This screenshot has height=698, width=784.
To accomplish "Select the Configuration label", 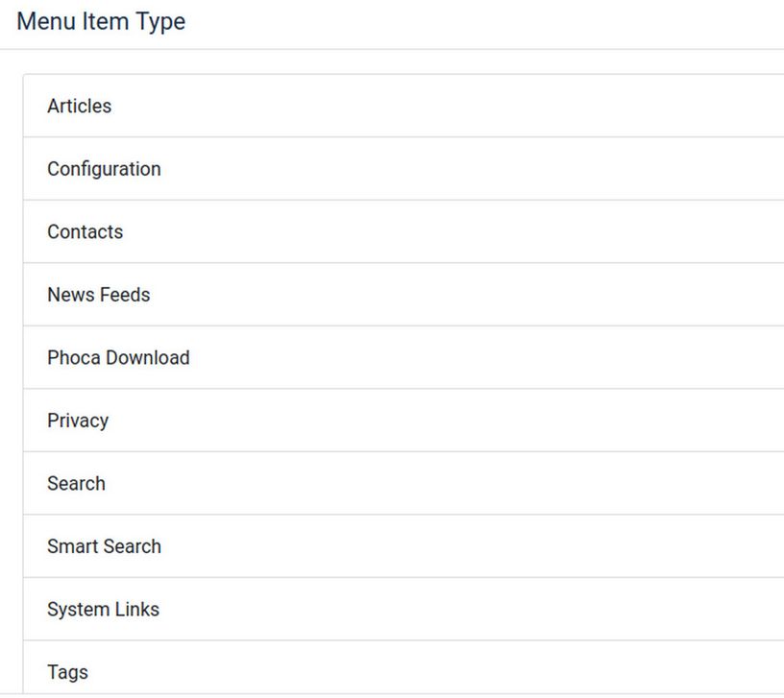I will [x=104, y=169].
